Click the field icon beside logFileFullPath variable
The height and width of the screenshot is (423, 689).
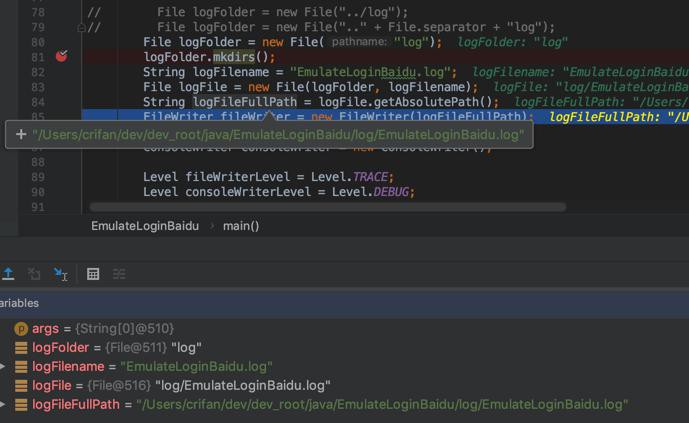[x=21, y=404]
